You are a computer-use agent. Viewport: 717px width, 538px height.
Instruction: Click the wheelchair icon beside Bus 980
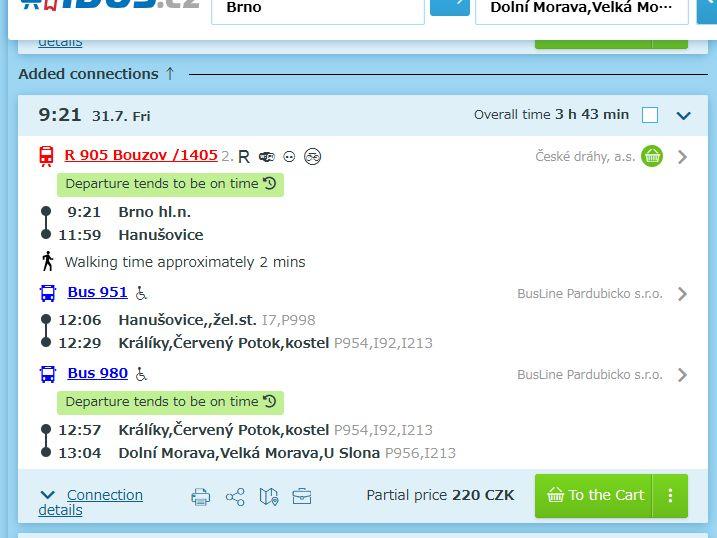click(x=141, y=374)
